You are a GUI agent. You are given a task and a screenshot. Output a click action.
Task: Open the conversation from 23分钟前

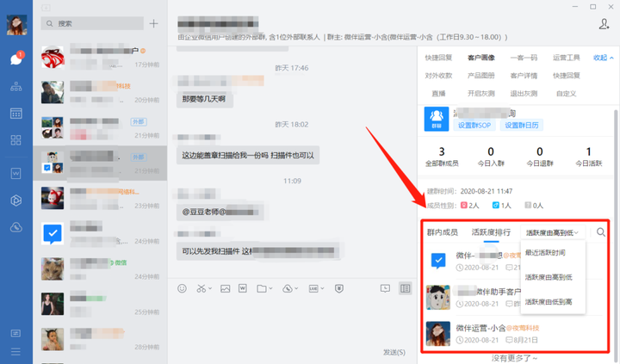(x=100, y=199)
